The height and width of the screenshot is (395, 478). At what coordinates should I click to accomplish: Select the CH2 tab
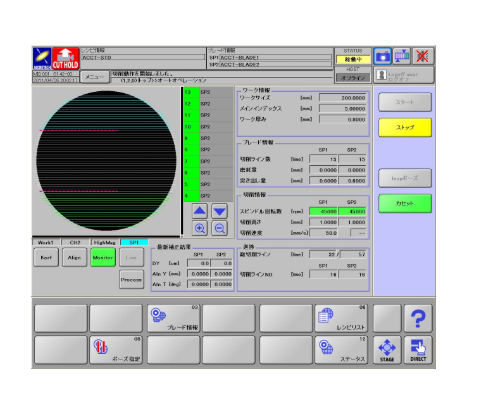(x=75, y=242)
